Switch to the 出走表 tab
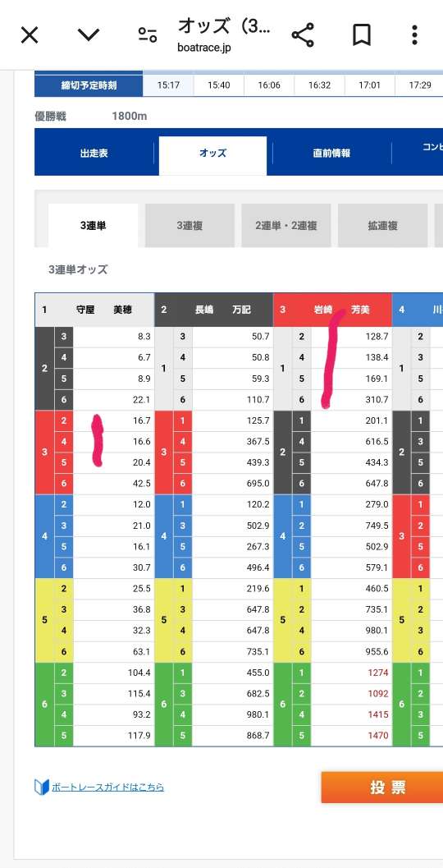 (x=94, y=154)
